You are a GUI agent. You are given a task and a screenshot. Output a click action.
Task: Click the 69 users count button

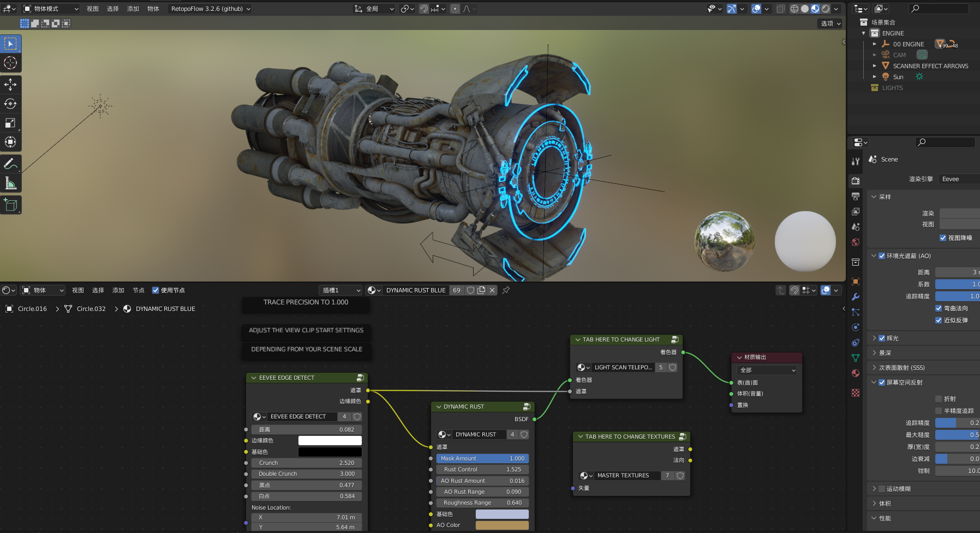tap(457, 290)
